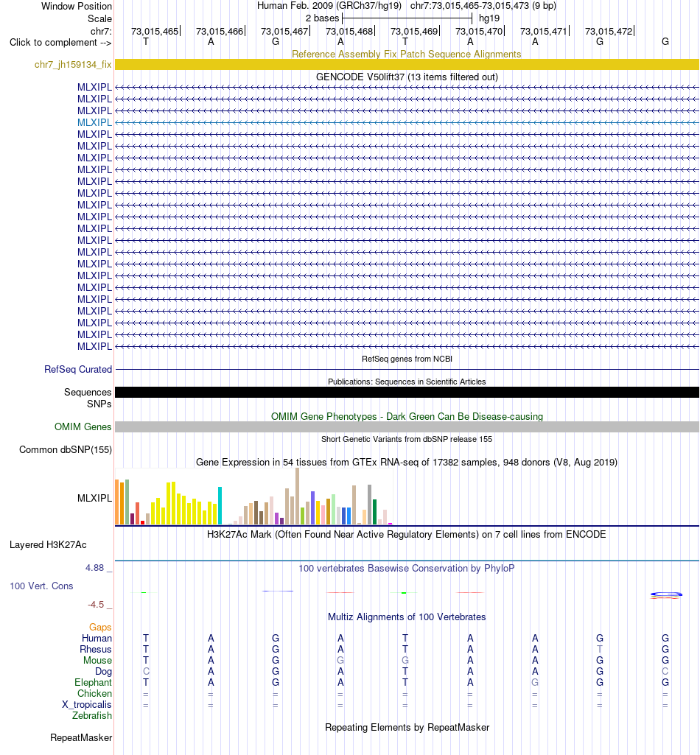Select the Zebrafish species label
The width and height of the screenshot is (700, 755).
[92, 716]
